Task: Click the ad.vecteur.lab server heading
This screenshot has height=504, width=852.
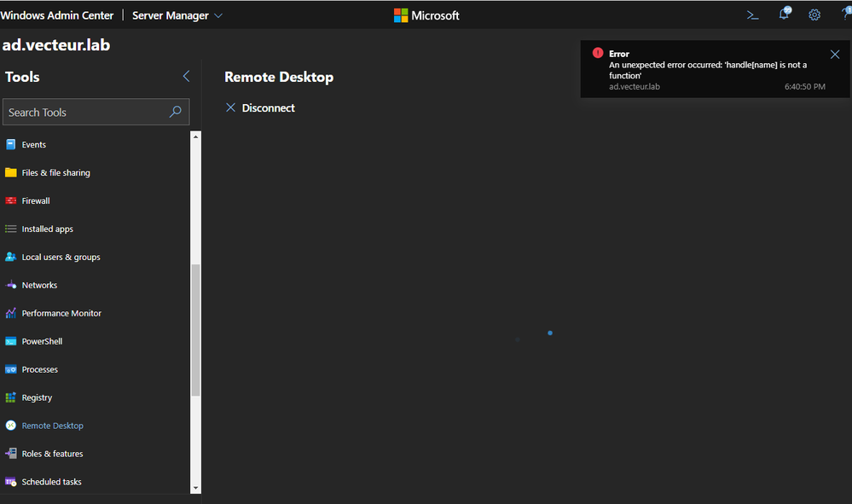Action: tap(56, 44)
